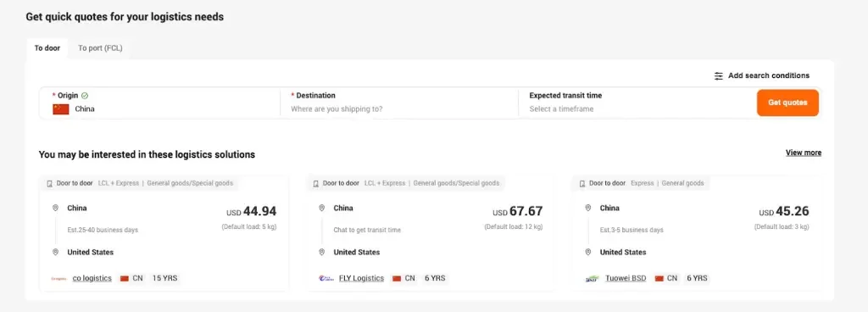Click the FLY Logistics company logo
The width and height of the screenshot is (868, 312).
pyautogui.click(x=326, y=278)
